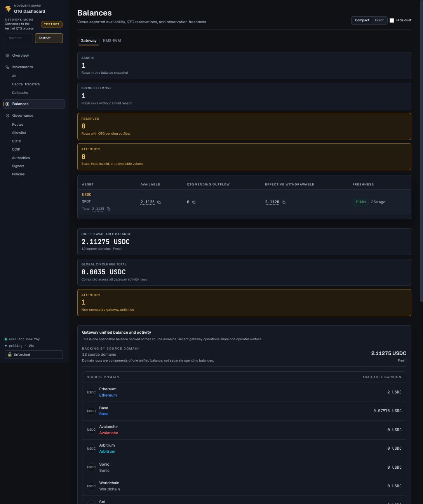Click the FRESH freshness badge
This screenshot has width=423, height=504.
[360, 202]
